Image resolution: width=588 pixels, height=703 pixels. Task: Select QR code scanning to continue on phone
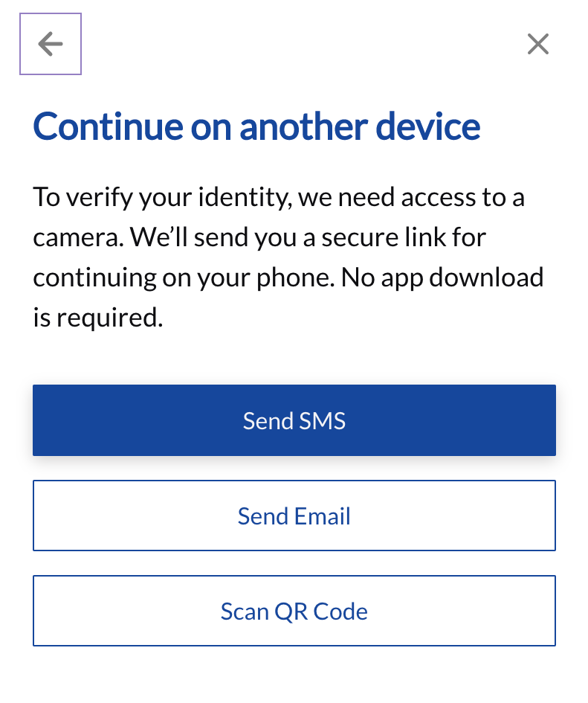(x=294, y=611)
